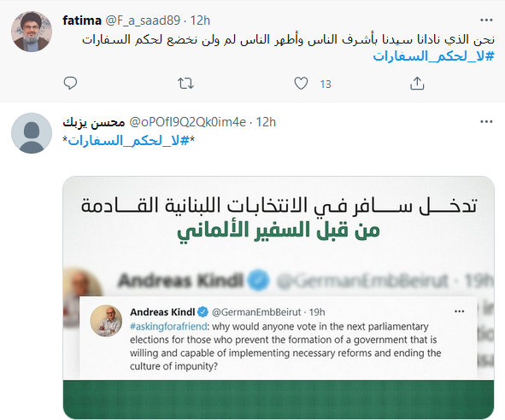Retweet fatima's tweet
The width and height of the screenshot is (505, 420).
coord(185,84)
